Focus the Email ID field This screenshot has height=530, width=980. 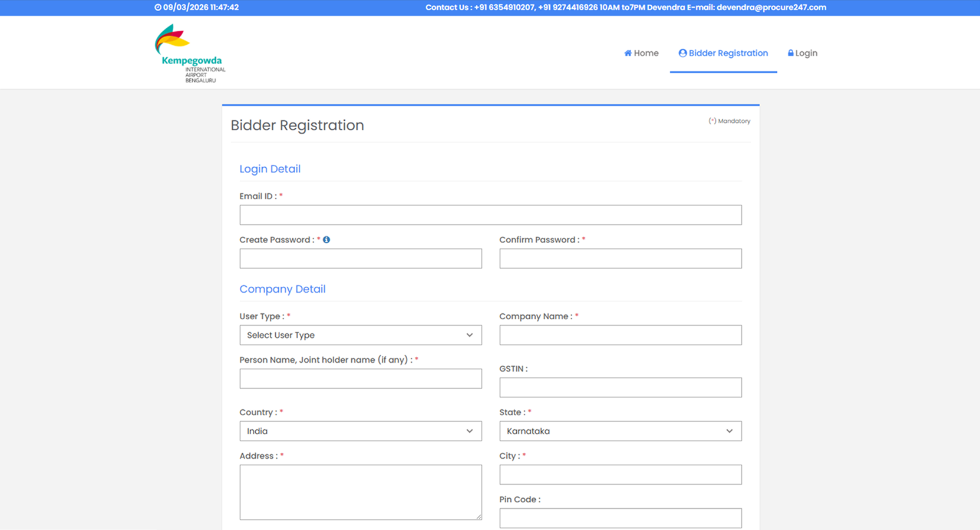point(490,215)
